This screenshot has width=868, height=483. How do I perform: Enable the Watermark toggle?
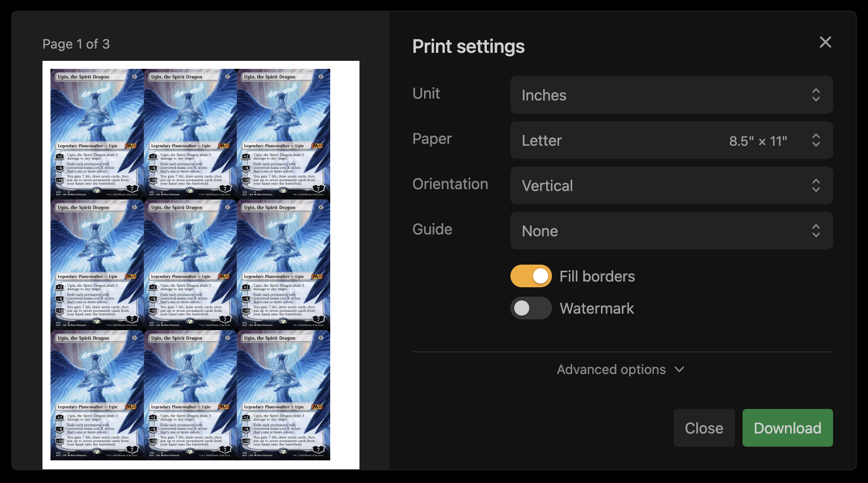coord(531,308)
